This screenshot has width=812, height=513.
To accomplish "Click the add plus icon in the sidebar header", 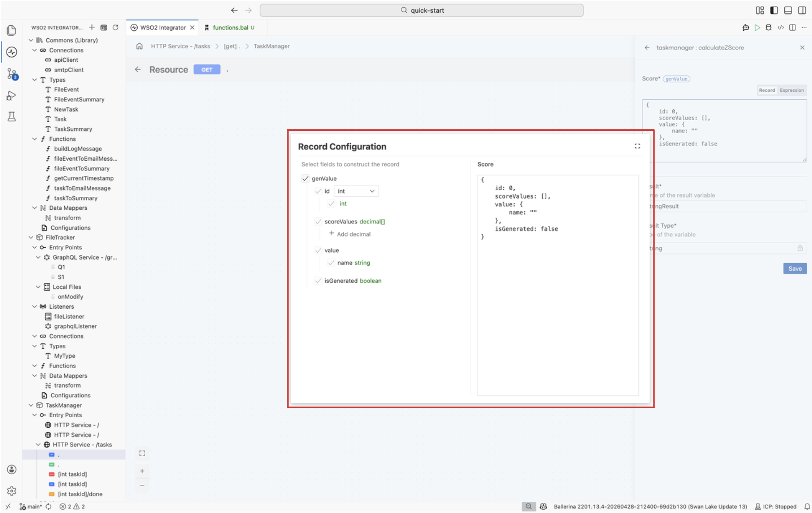I will pos(92,28).
